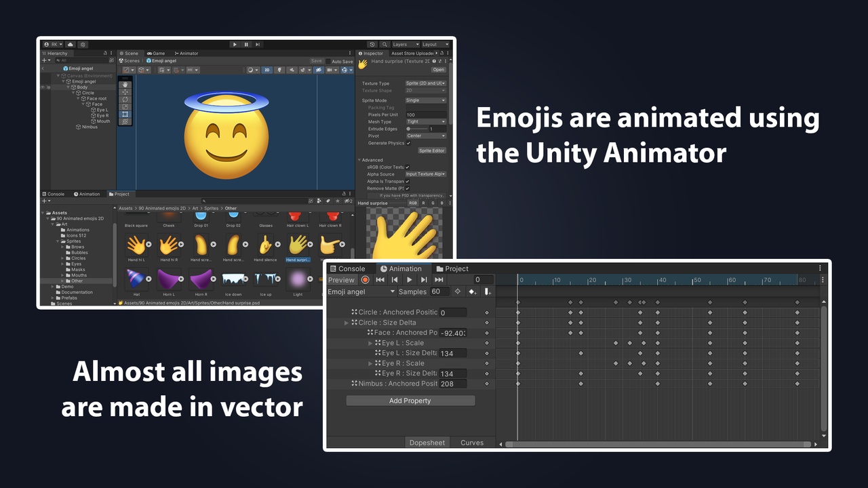Click the Add Event icon in the Animation window
Screen dimensions: 868x488
[487, 291]
